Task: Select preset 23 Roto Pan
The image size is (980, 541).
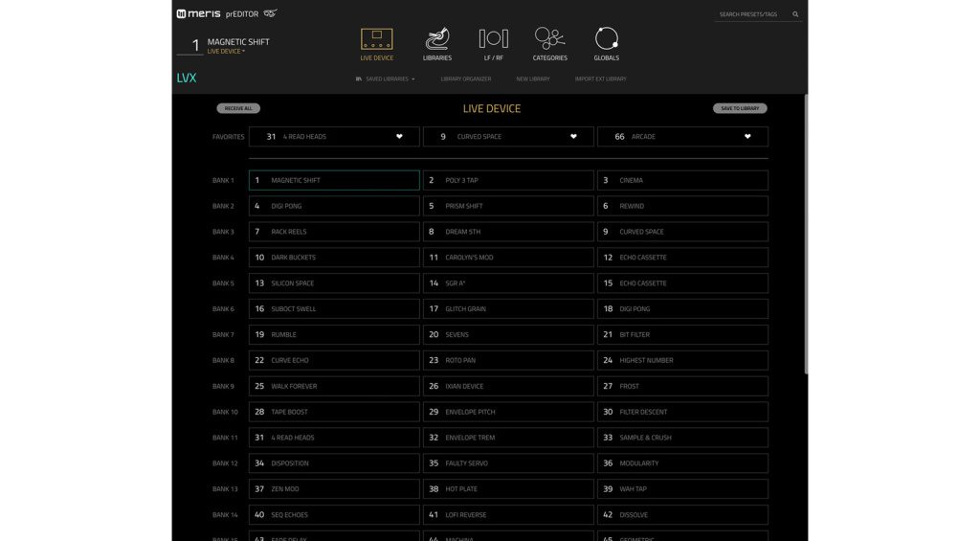Action: coord(508,360)
